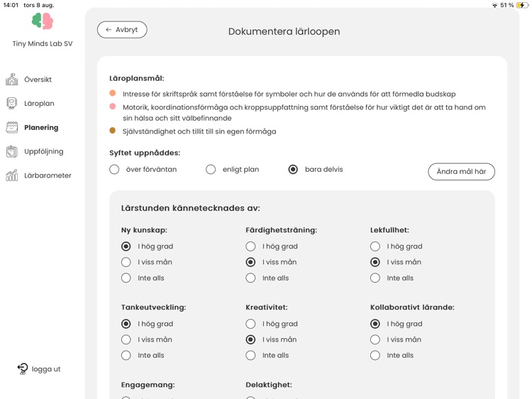Tap the Wi-Fi status icon

pyautogui.click(x=494, y=5)
